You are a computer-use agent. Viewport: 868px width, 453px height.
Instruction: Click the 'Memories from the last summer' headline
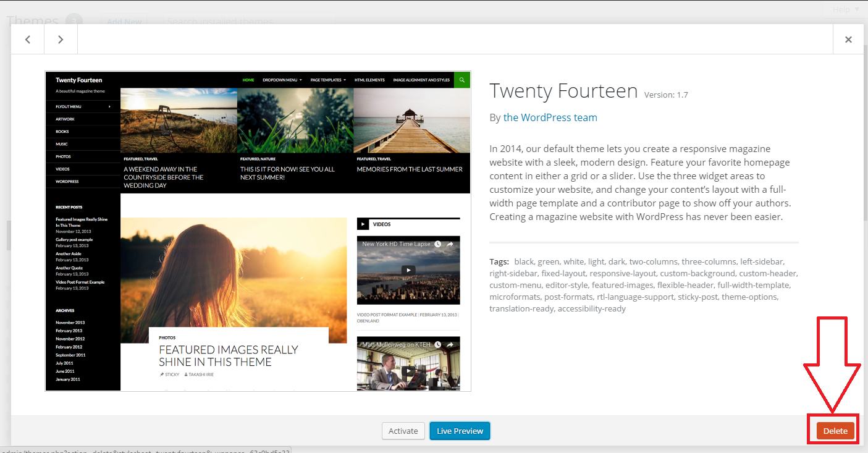(410, 169)
